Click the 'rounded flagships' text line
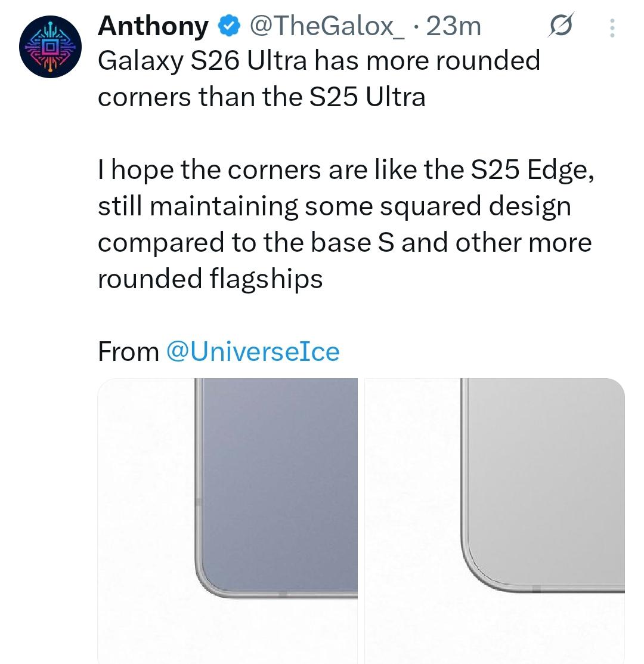Viewport: 644px width, 664px height. 210,280
